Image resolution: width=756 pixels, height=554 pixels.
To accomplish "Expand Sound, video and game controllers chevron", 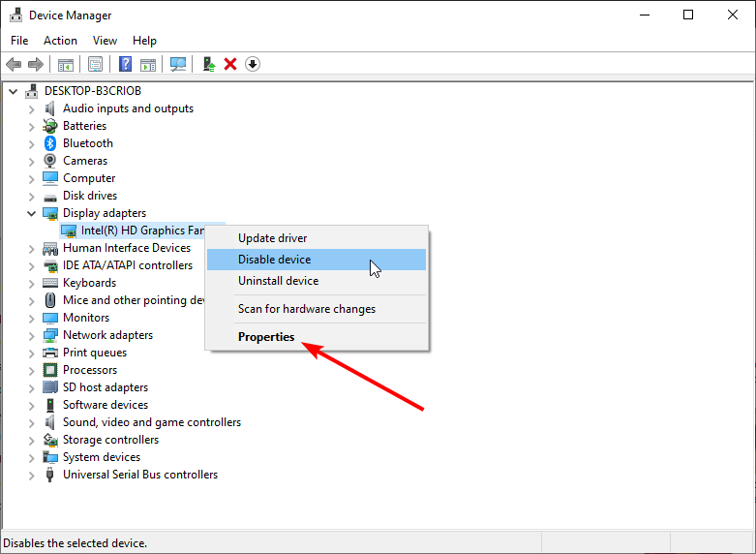I will (x=31, y=423).
